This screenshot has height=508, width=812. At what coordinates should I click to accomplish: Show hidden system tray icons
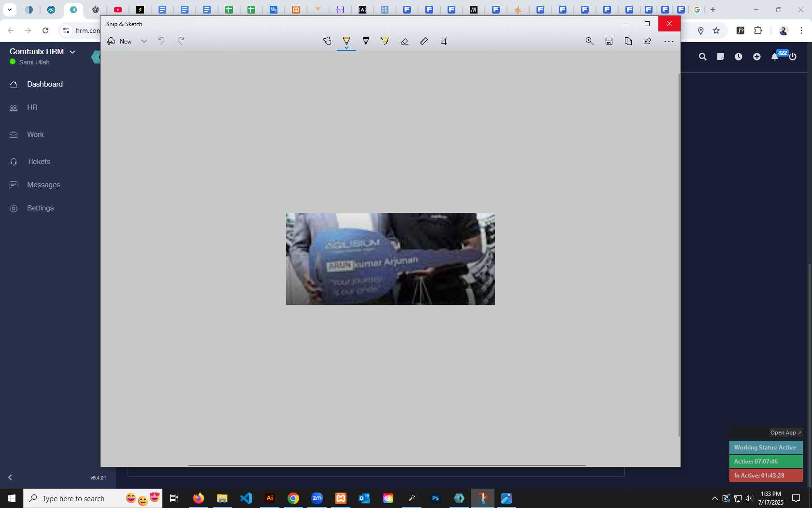coord(714,498)
